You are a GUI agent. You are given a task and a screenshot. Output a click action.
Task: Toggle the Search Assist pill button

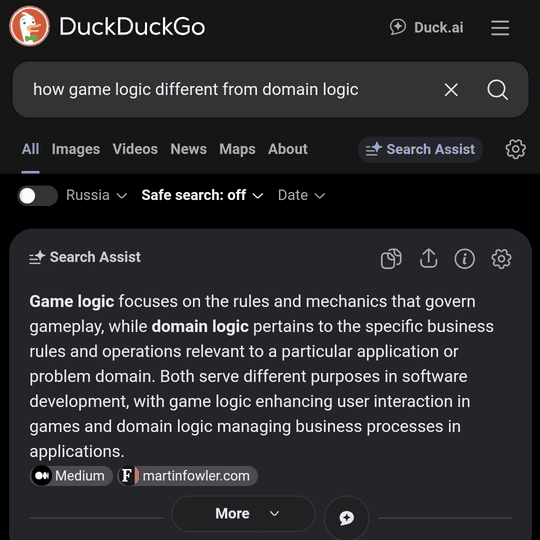pos(420,149)
